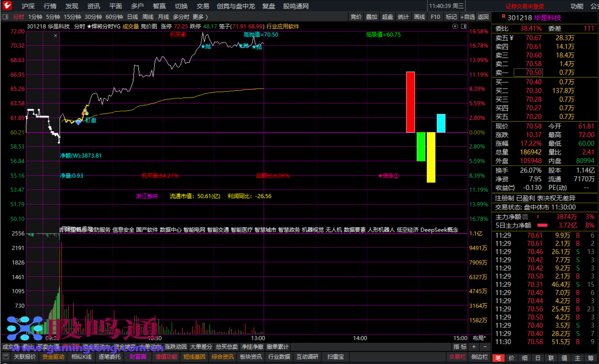The height and width of the screenshot is (364, 599).
Task: Click the 返回 back button
Action: (483, 17)
